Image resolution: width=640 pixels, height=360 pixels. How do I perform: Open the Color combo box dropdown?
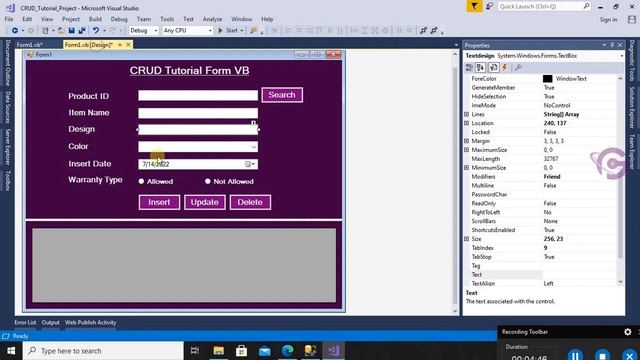point(253,147)
